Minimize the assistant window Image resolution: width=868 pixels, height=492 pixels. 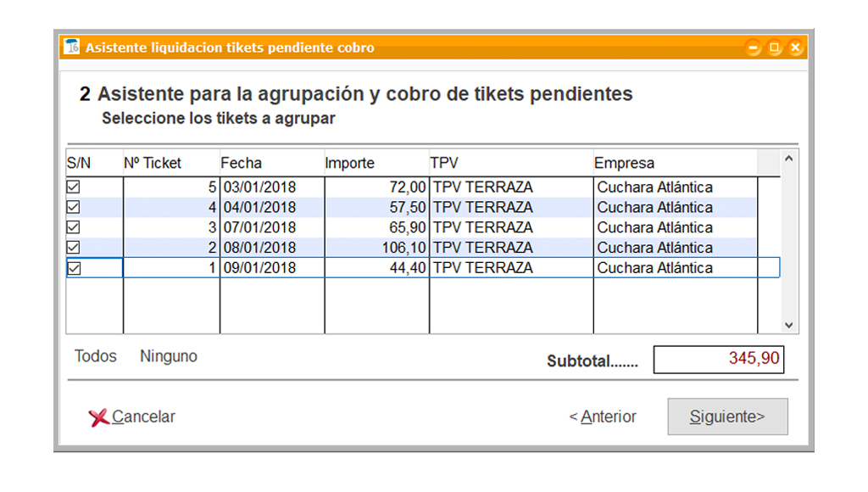[753, 48]
